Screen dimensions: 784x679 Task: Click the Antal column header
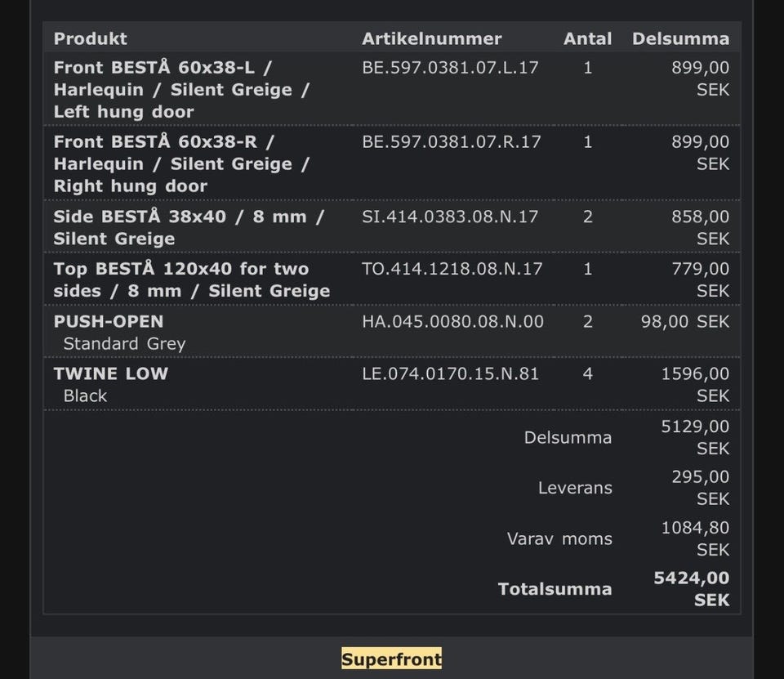point(587,38)
